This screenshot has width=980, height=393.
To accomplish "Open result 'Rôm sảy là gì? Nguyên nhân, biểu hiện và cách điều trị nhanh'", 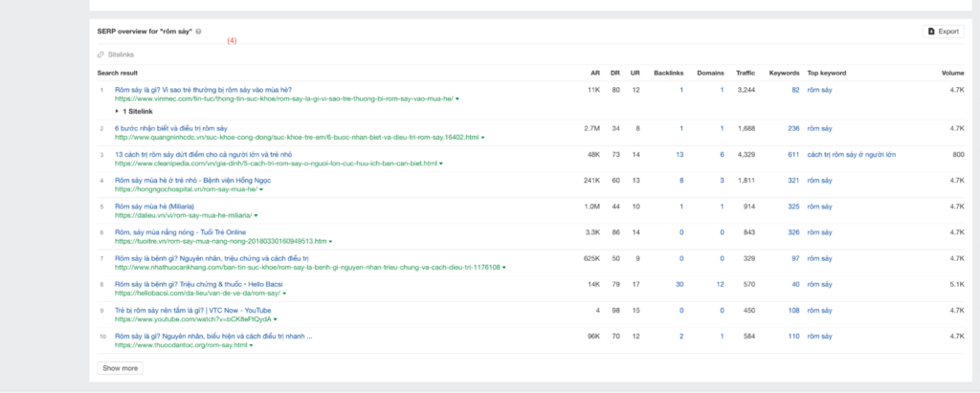I will pyautogui.click(x=213, y=337).
